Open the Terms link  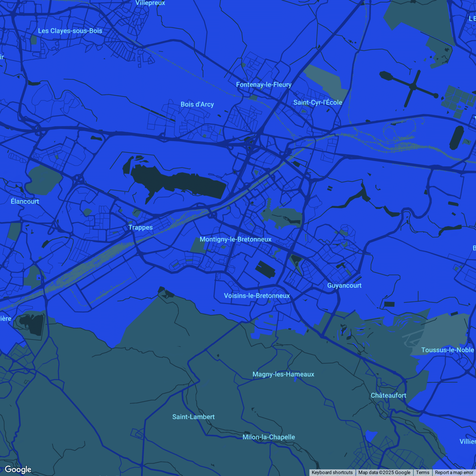pos(422,472)
